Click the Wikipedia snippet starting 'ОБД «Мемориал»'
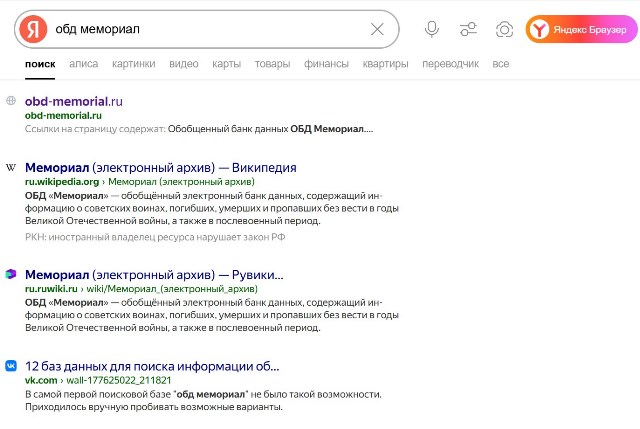The width and height of the screenshot is (640, 429). pos(212,208)
